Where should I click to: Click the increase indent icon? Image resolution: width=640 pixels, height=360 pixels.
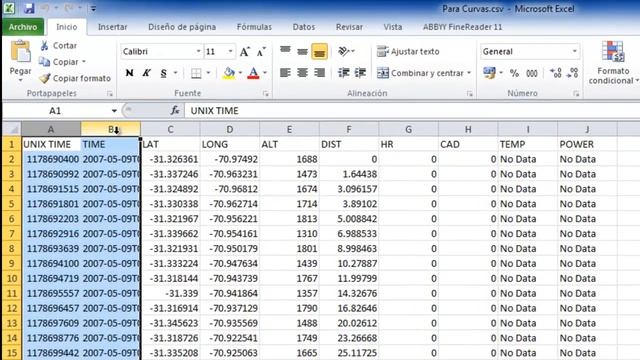(360, 73)
